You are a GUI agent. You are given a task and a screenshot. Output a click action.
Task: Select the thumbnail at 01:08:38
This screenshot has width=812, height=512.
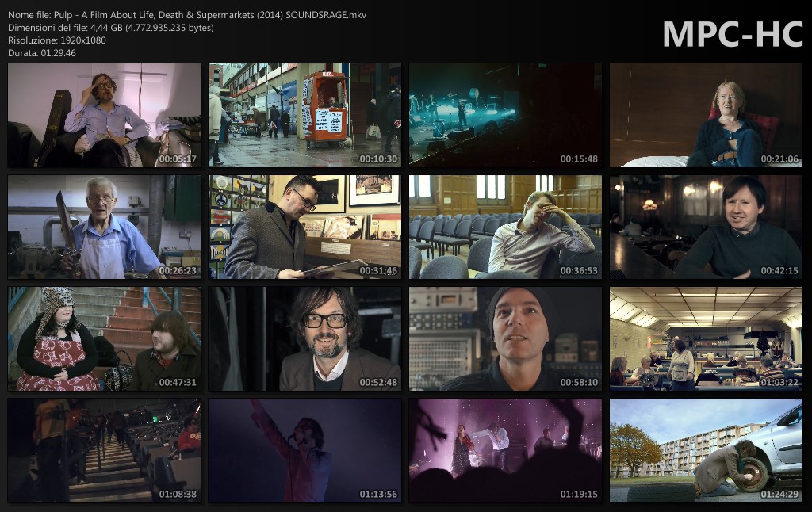point(104,450)
